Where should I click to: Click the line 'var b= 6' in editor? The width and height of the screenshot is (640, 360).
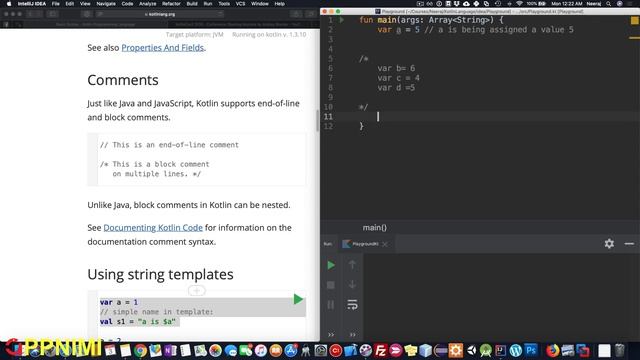(x=396, y=69)
